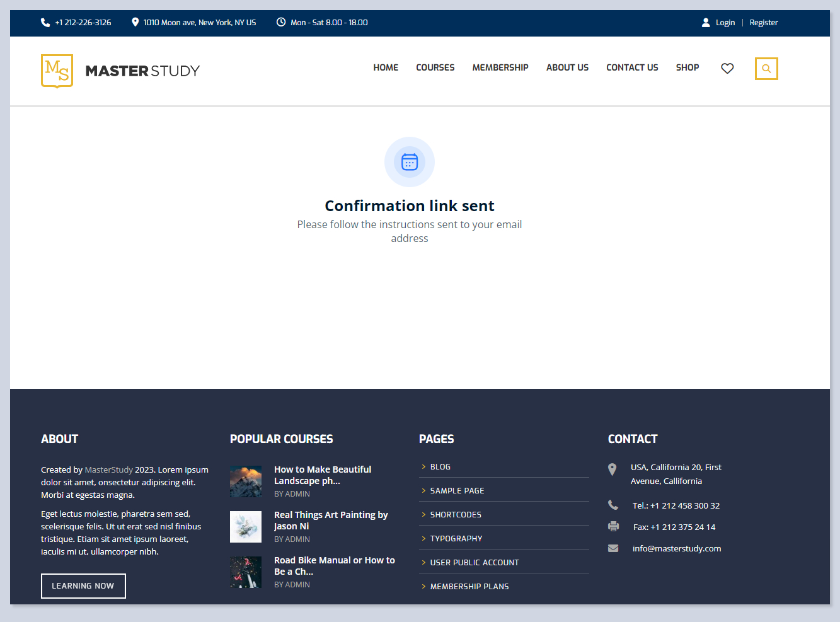
Task: Open the landscape course mountain thumbnail
Action: [246, 481]
